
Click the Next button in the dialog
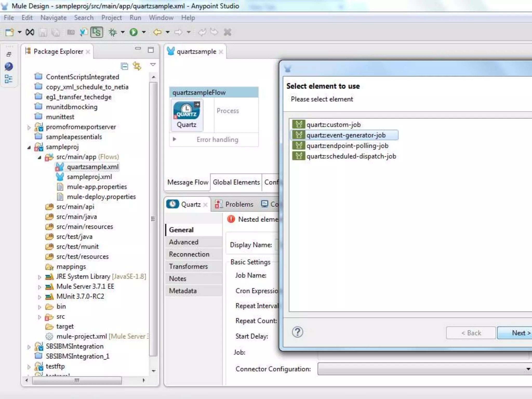(x=515, y=333)
